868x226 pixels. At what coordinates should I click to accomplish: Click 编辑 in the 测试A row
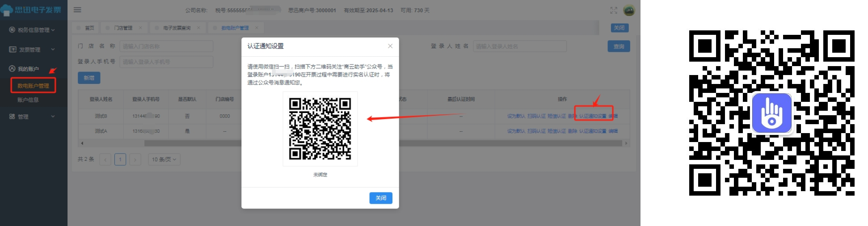pyautogui.click(x=613, y=131)
